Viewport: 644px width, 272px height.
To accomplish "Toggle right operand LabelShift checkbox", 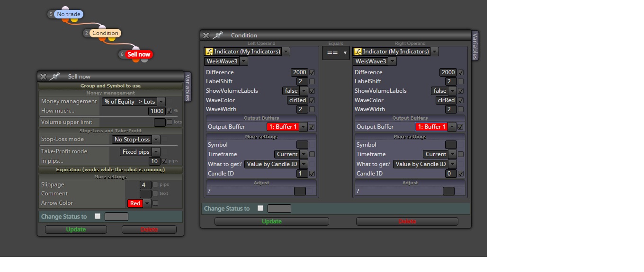I will click(461, 81).
